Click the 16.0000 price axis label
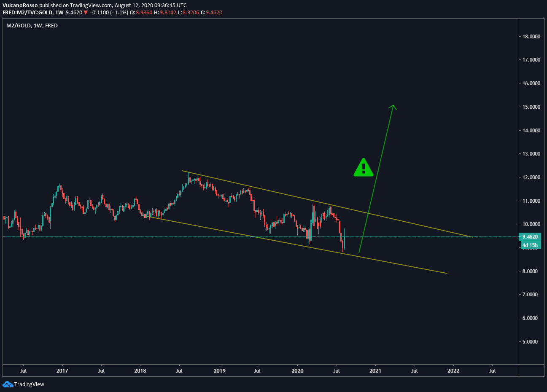 [x=531, y=83]
